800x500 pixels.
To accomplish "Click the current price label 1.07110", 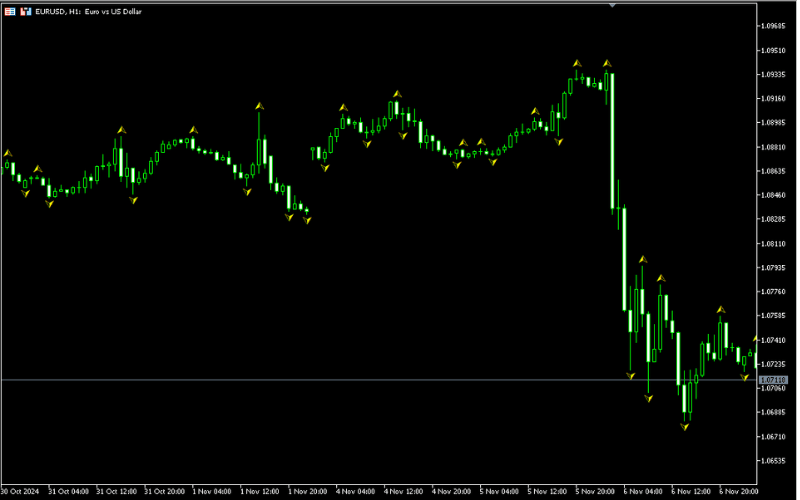I will click(x=773, y=380).
